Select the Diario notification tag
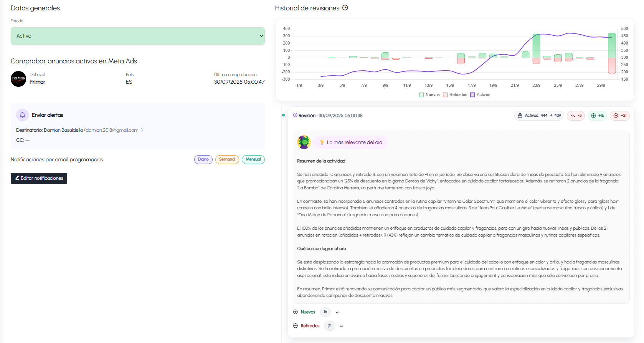The height and width of the screenshot is (343, 644). click(203, 159)
